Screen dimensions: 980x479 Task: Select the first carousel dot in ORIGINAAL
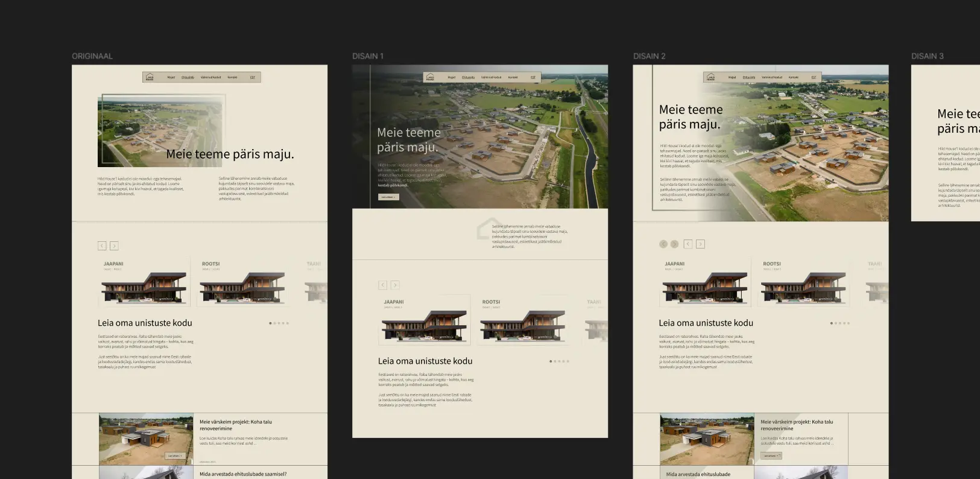pyautogui.click(x=270, y=323)
